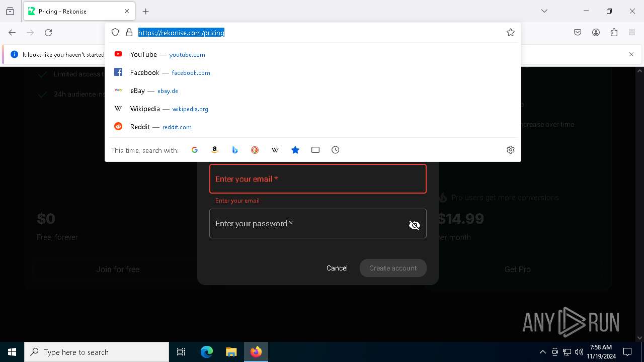Save page to Pocket
Viewport: 644px width, 362px height.
(x=578, y=33)
